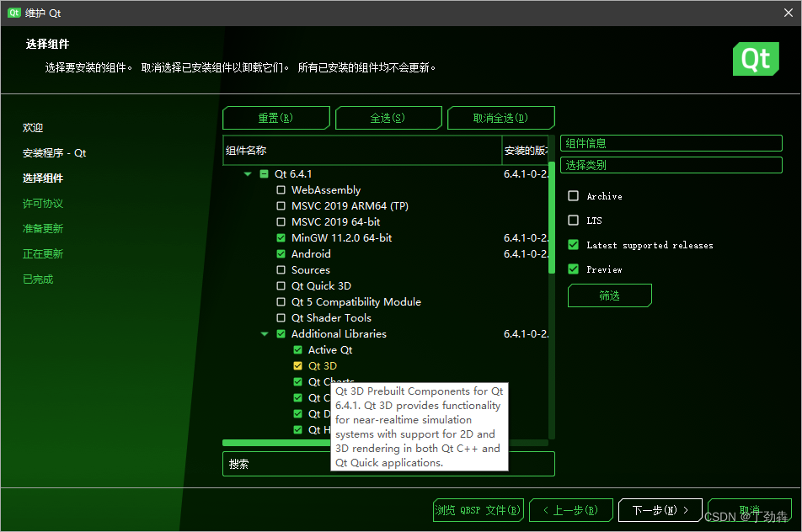The height and width of the screenshot is (532, 802).
Task: Expand the 组件信息 section
Action: pyautogui.click(x=671, y=143)
